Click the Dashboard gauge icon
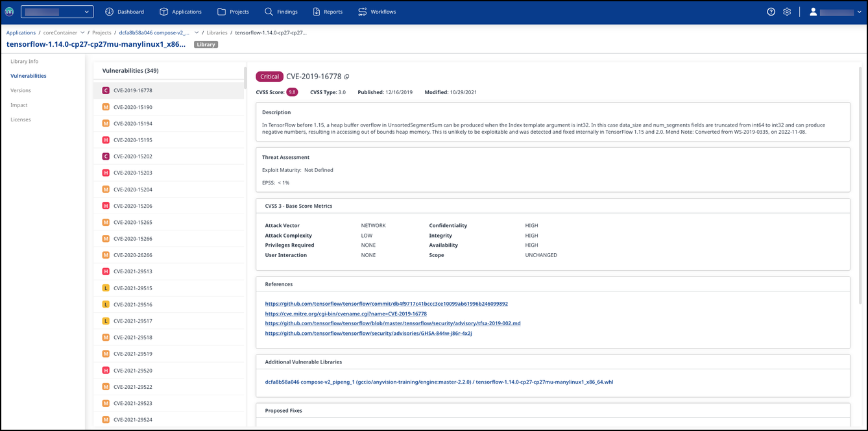Image resolution: width=868 pixels, height=431 pixels. click(109, 12)
